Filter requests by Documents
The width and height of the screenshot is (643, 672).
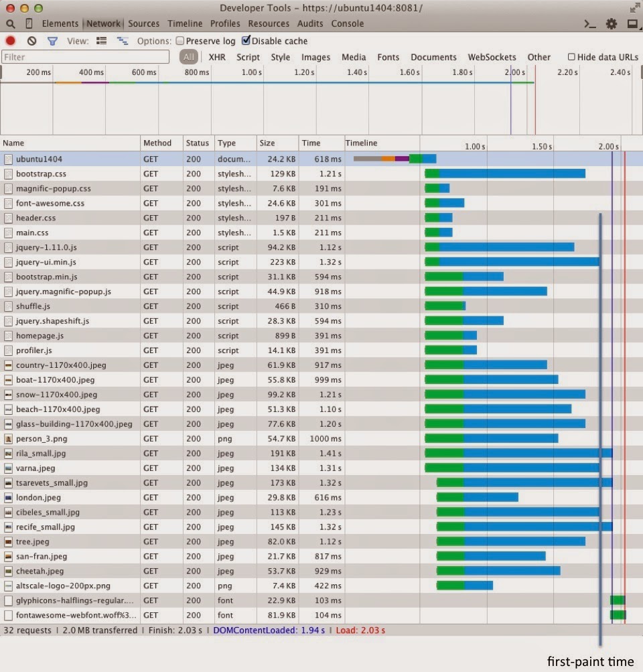point(433,57)
